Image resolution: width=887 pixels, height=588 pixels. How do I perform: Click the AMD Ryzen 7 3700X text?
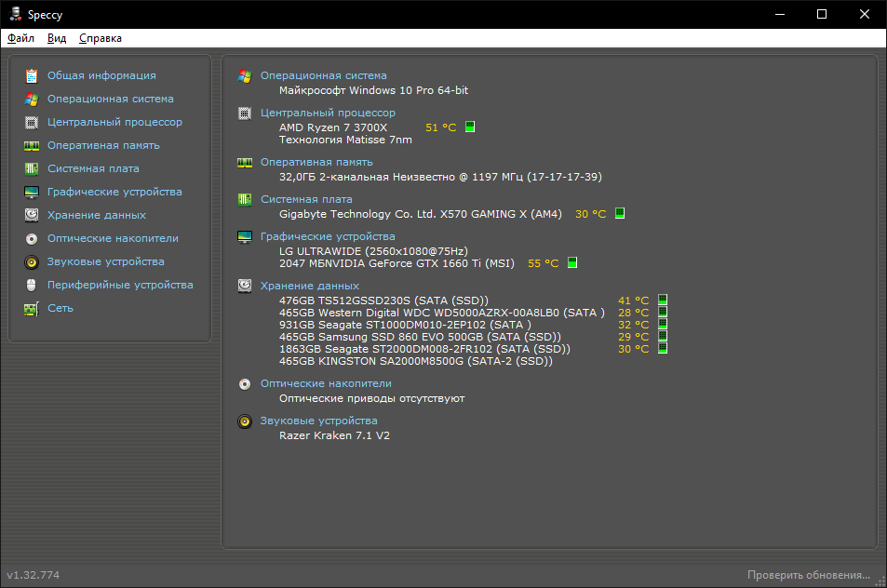click(x=333, y=127)
